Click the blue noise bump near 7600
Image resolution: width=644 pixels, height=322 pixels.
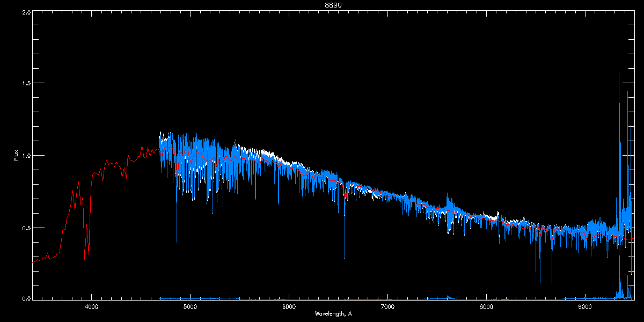pyautogui.click(x=449, y=207)
